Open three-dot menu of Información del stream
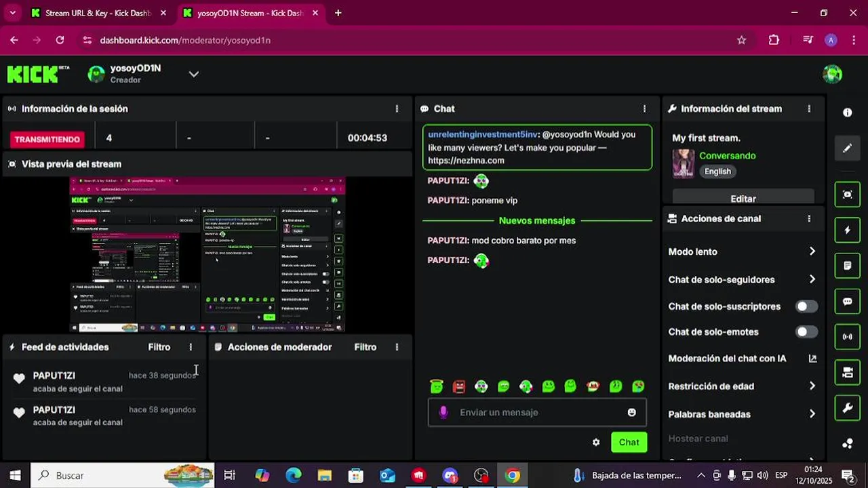Screen dimensions: 868x488 pos(808,108)
